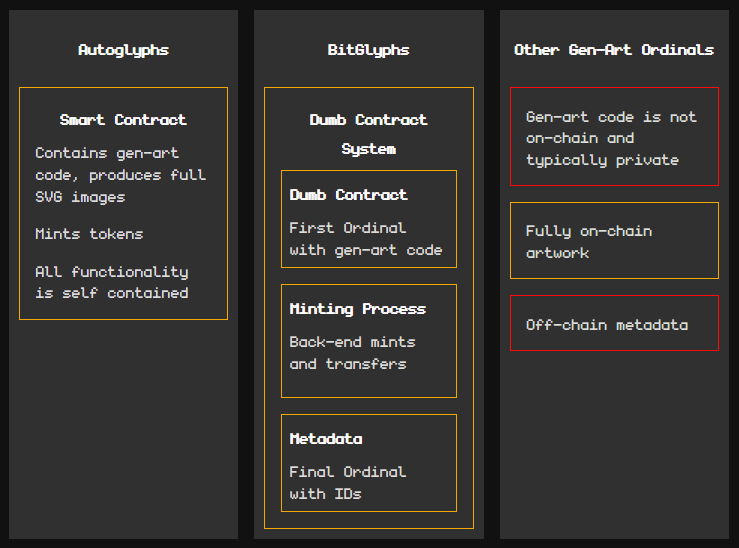The image size is (739, 548).
Task: Click the BitGlyphs column heading
Action: click(368, 50)
